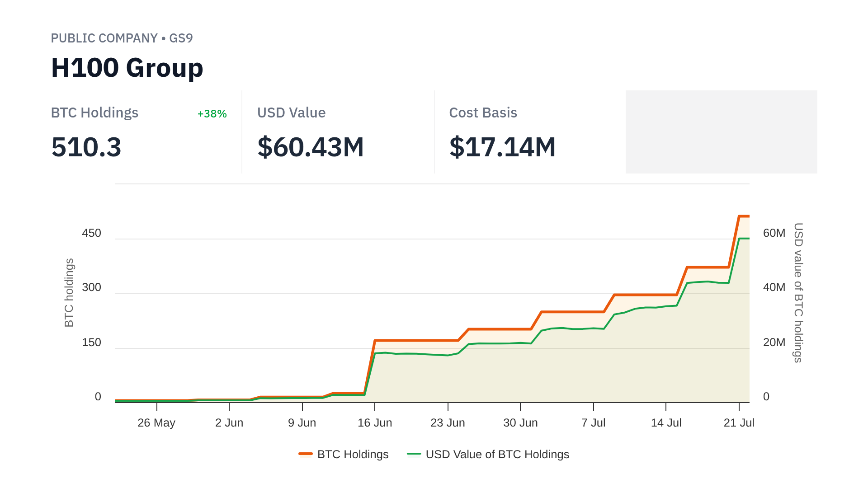This screenshot has width=868, height=488.
Task: Click the 450 left axis label
Action: pos(91,233)
